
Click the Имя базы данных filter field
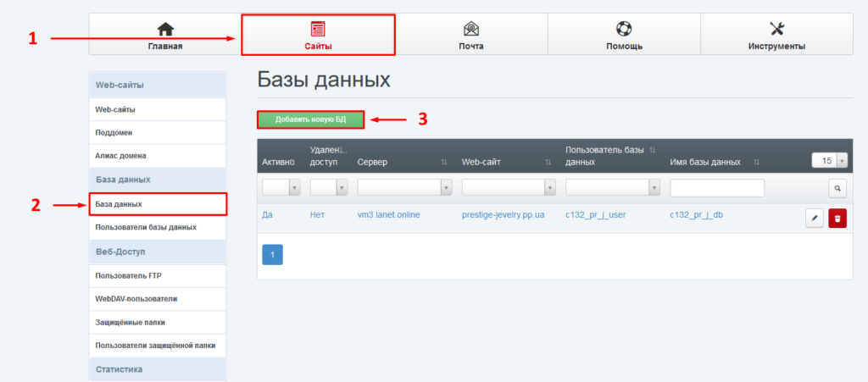click(x=716, y=188)
